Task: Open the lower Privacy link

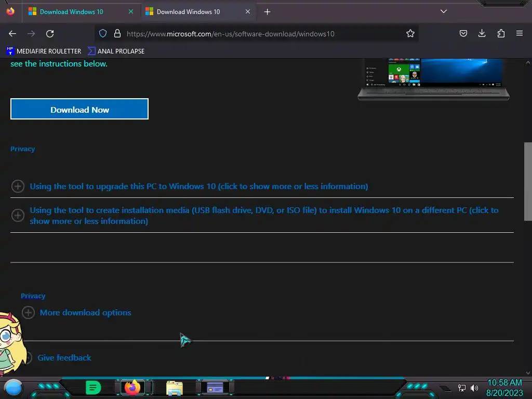Action: [x=33, y=296]
